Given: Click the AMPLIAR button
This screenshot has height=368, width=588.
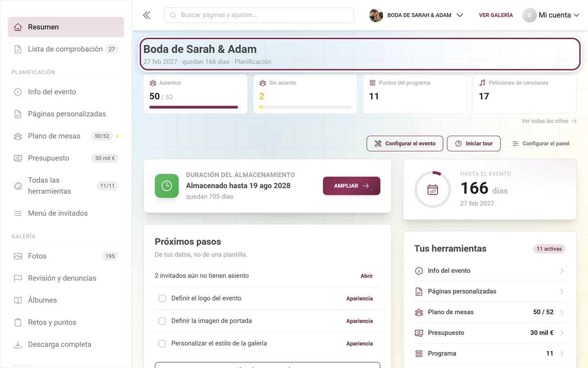Looking at the screenshot, I should coord(352,186).
